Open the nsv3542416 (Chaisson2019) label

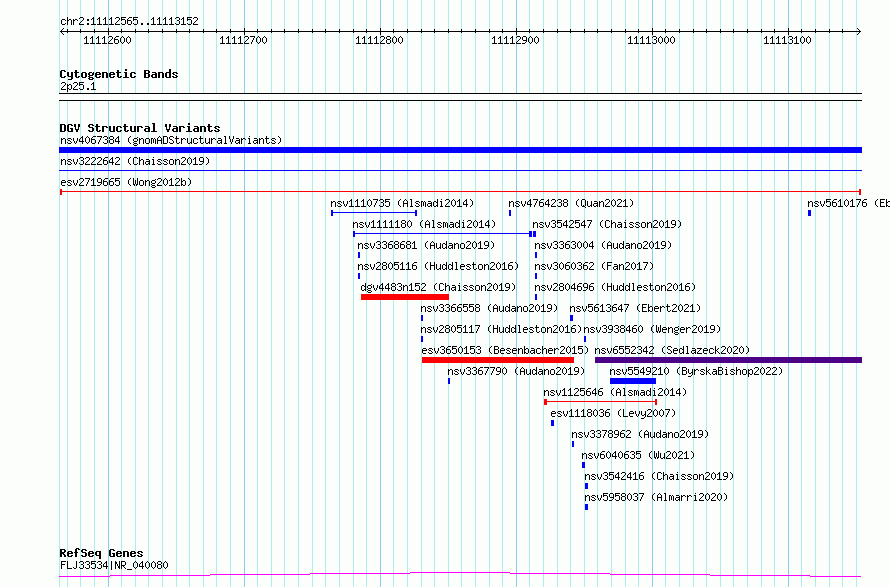tap(659, 476)
